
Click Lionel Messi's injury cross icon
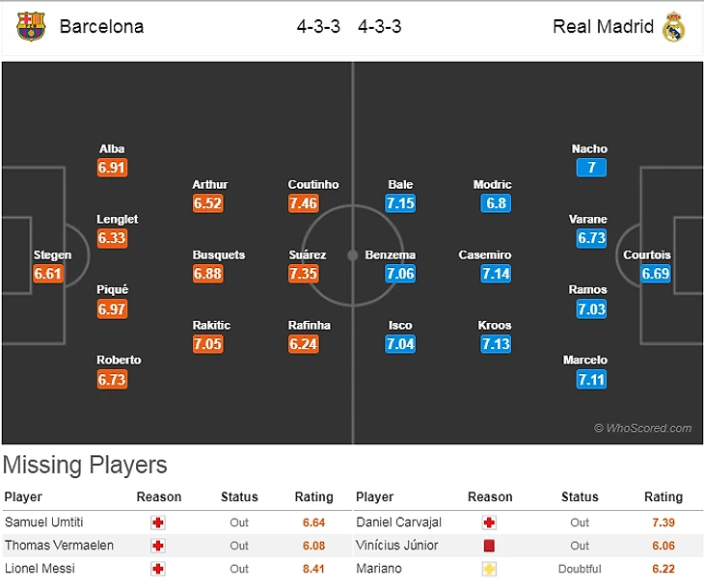(159, 569)
